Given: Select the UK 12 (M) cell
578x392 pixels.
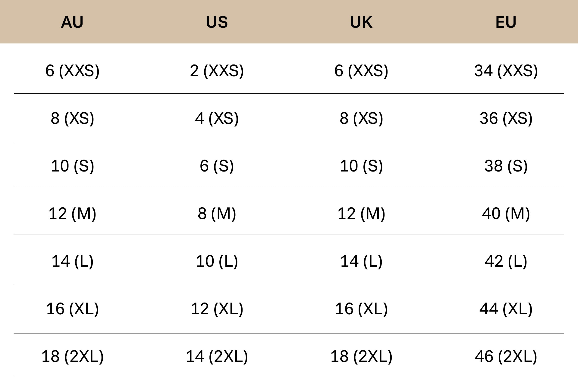Looking at the screenshot, I should 361,214.
